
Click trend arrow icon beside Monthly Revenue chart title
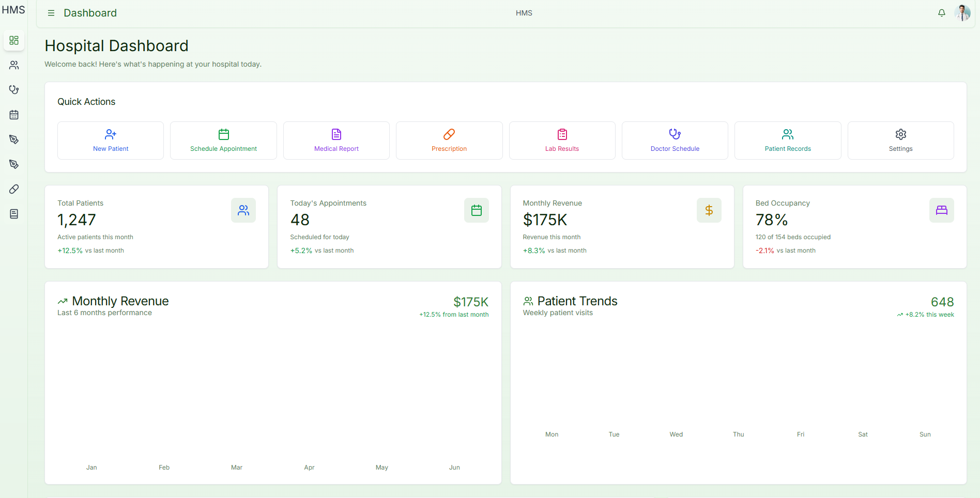(x=63, y=301)
